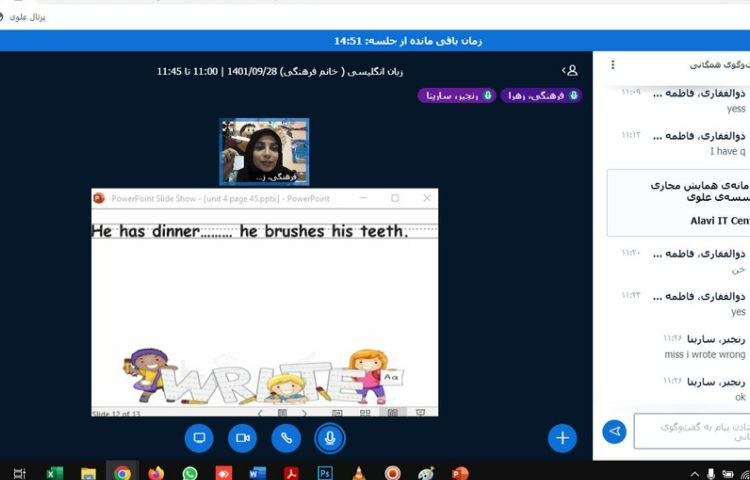
Task: Open the red AnyDesk taskbar icon
Action: [x=223, y=473]
